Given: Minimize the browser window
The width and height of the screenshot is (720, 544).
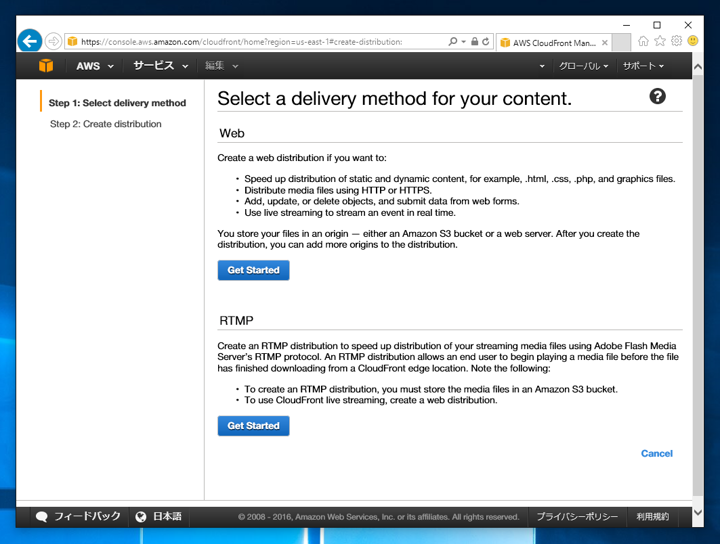Looking at the screenshot, I should coord(626,25).
